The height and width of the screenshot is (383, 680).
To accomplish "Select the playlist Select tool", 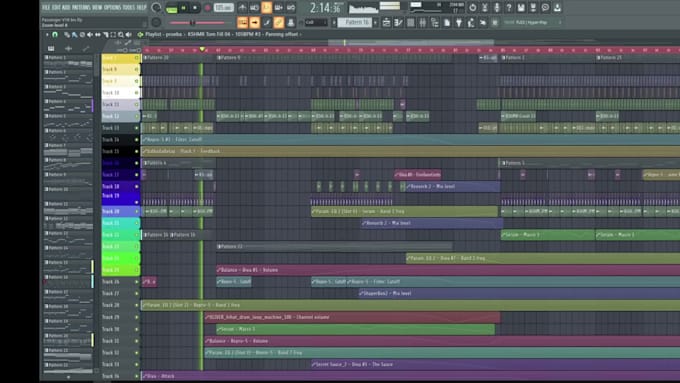I will pos(113,35).
